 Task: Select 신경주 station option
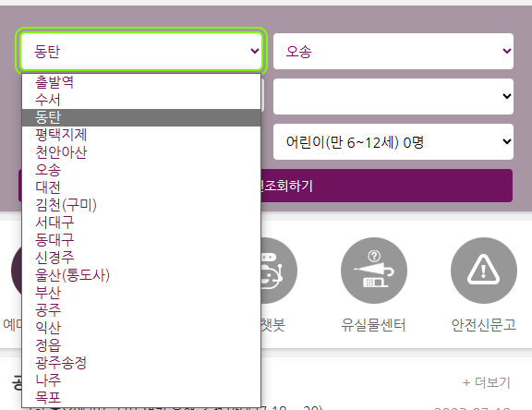pyautogui.click(x=141, y=258)
